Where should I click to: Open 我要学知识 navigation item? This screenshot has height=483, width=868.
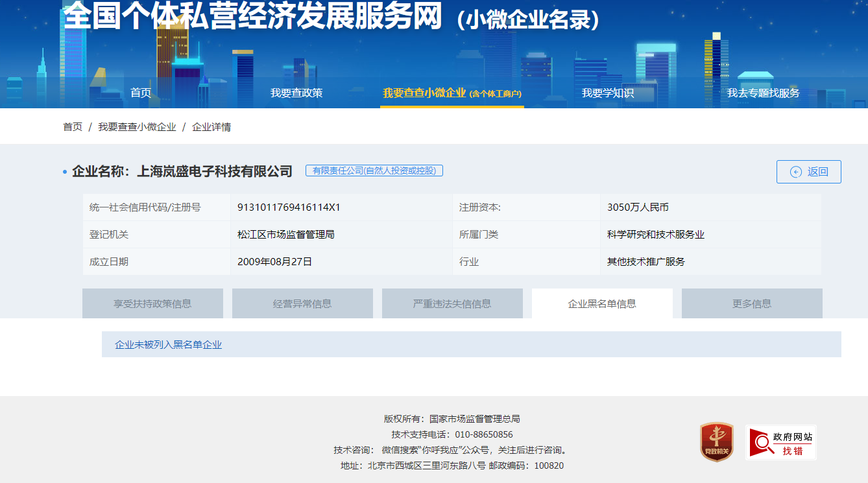coord(608,93)
